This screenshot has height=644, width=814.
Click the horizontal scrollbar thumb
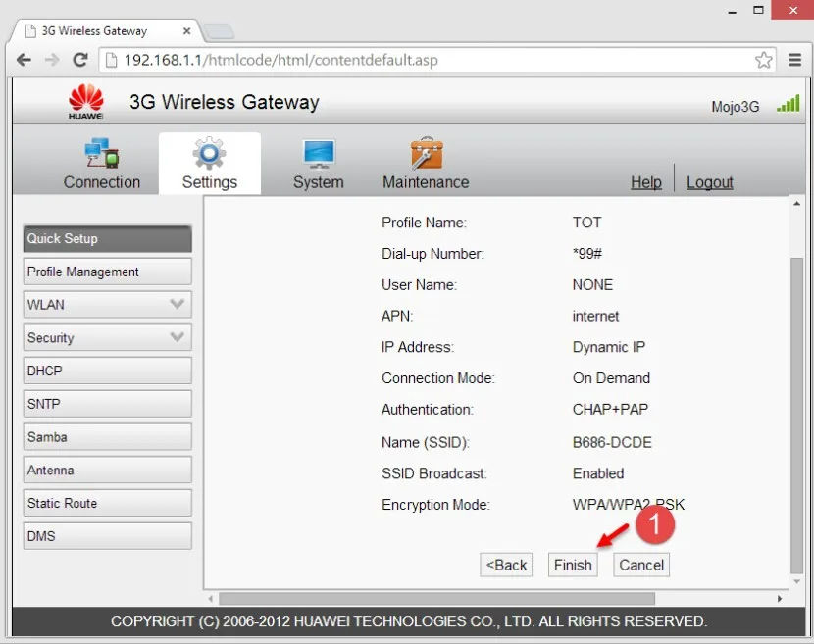click(x=436, y=599)
